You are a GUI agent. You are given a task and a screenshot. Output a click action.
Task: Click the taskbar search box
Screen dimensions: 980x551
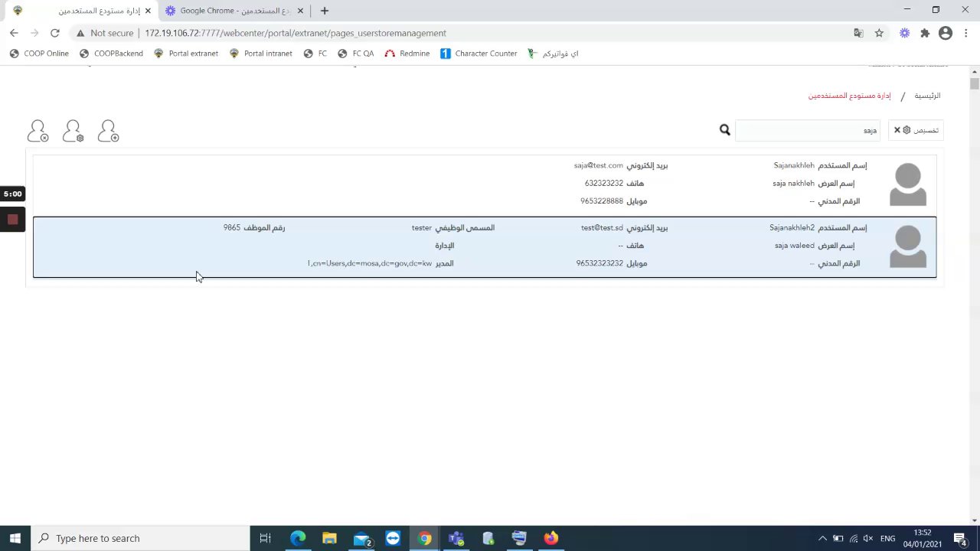[141, 538]
